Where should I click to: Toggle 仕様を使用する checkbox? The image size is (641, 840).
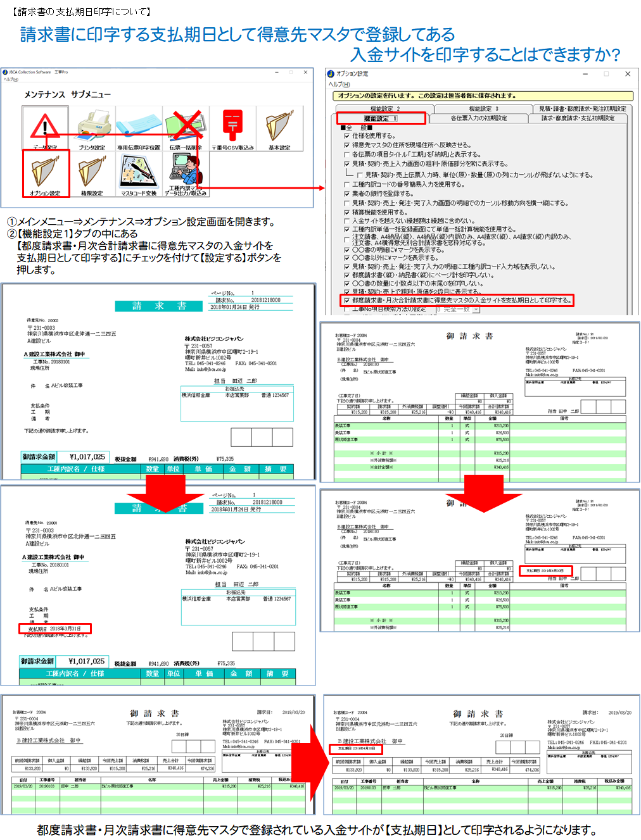346,136
